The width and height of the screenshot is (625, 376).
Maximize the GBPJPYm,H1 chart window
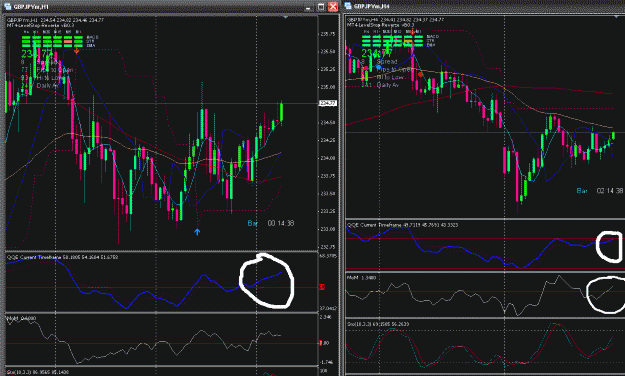coord(321,7)
